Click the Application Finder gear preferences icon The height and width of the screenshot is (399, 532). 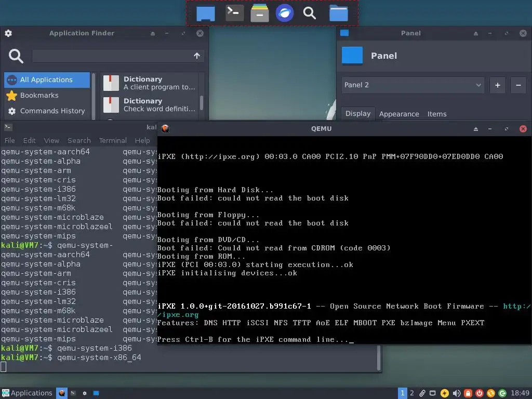tap(8, 33)
